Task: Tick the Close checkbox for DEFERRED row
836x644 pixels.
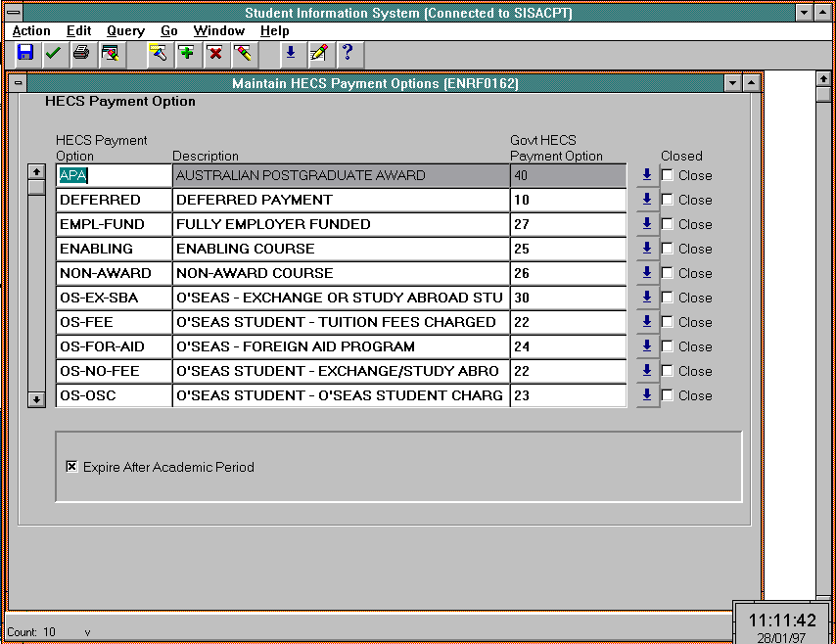Action: point(668,200)
